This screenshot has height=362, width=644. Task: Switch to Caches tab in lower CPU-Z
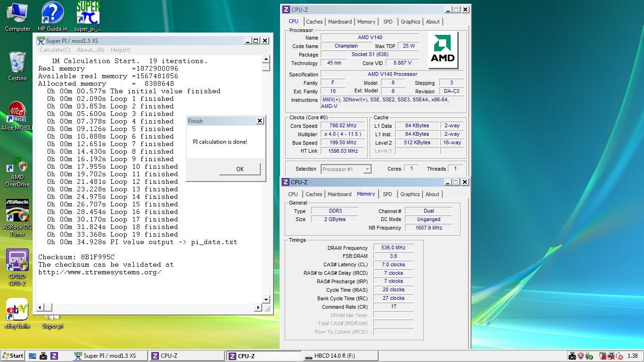314,194
